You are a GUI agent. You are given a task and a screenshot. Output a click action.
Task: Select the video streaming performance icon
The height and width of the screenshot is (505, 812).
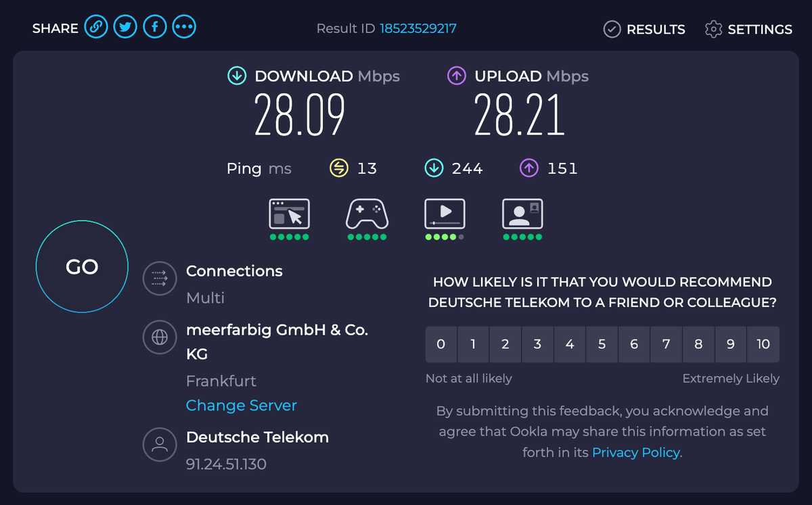coord(445,214)
